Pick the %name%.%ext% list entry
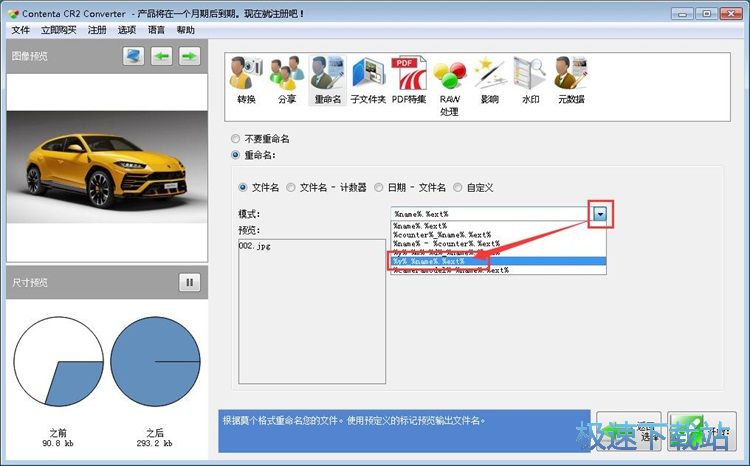The width and height of the screenshot is (750, 466). click(498, 225)
